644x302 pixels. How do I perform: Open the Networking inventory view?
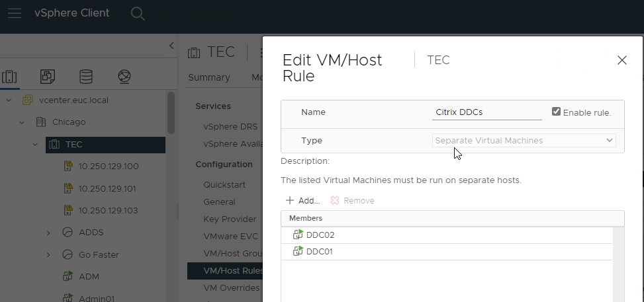coord(124,77)
